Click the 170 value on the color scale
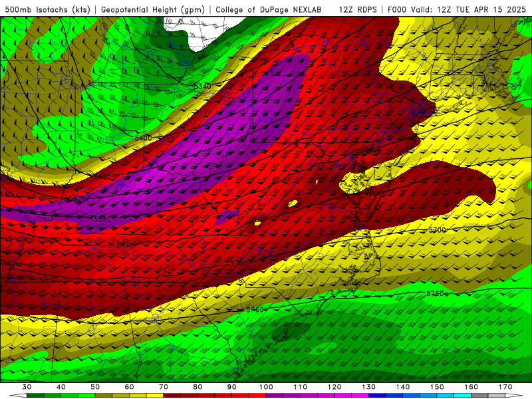 click(505, 387)
